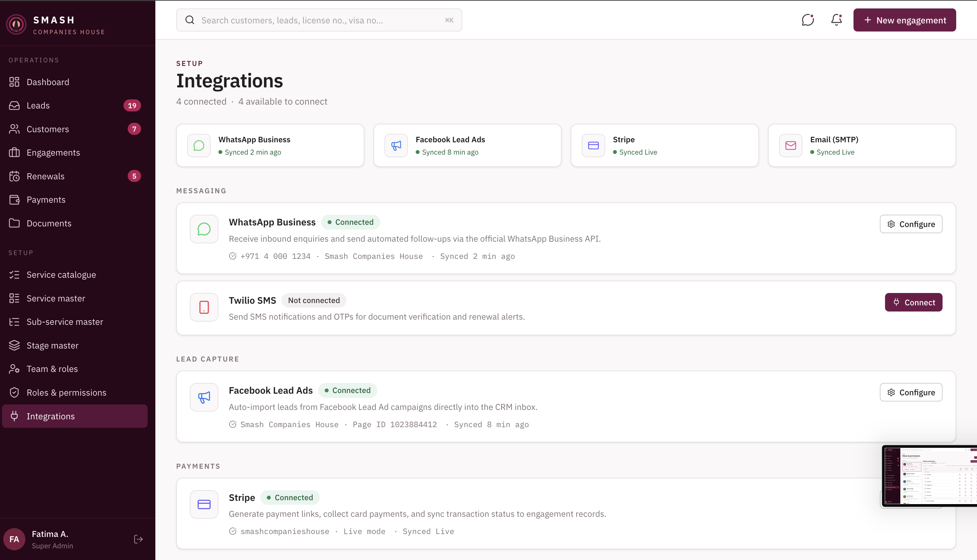Open the chat messages icon in header

(807, 20)
